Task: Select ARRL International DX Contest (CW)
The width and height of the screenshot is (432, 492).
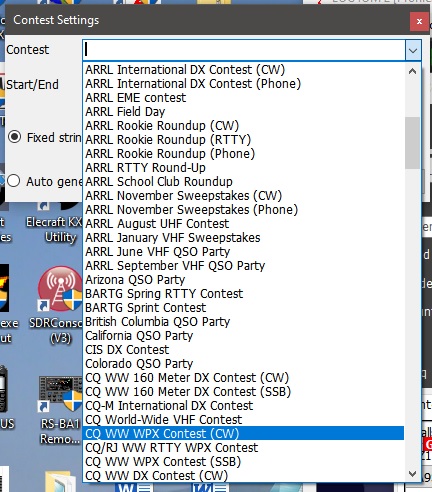Action: coord(243,70)
